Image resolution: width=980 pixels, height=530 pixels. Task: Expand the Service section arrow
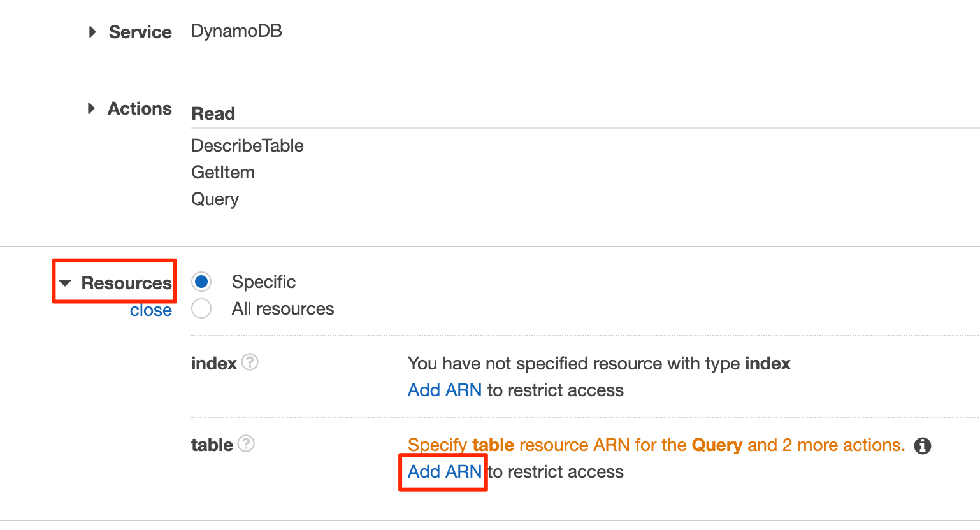pyautogui.click(x=92, y=32)
